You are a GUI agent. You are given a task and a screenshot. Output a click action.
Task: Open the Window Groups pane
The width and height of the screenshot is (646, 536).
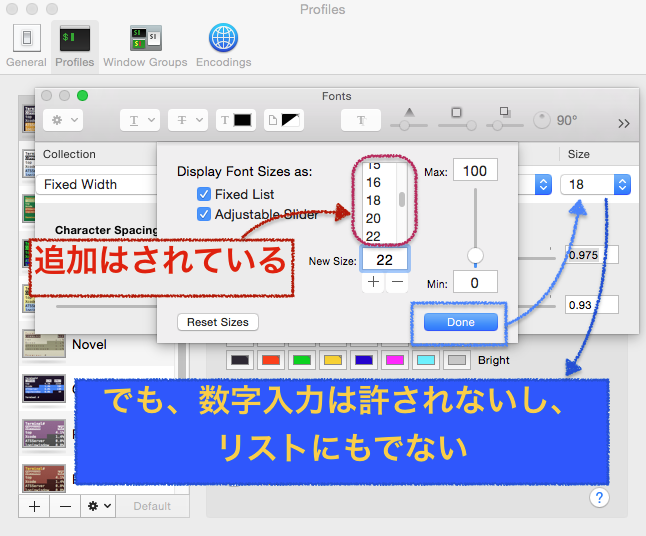coord(145,46)
